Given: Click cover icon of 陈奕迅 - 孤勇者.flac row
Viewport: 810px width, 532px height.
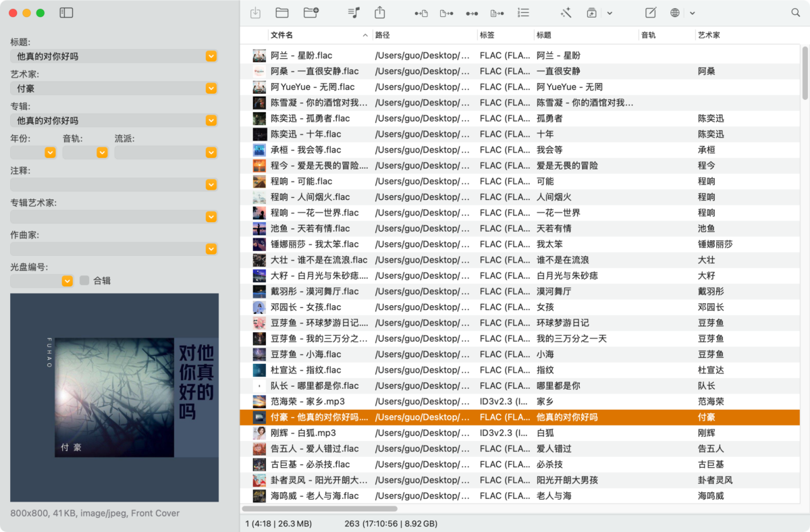Looking at the screenshot, I should pyautogui.click(x=259, y=118).
